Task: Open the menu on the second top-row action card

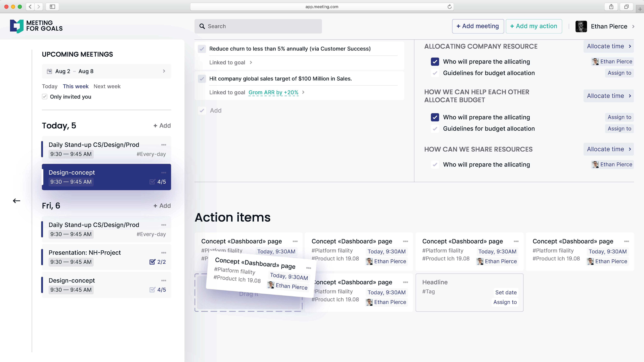Action: click(406, 241)
